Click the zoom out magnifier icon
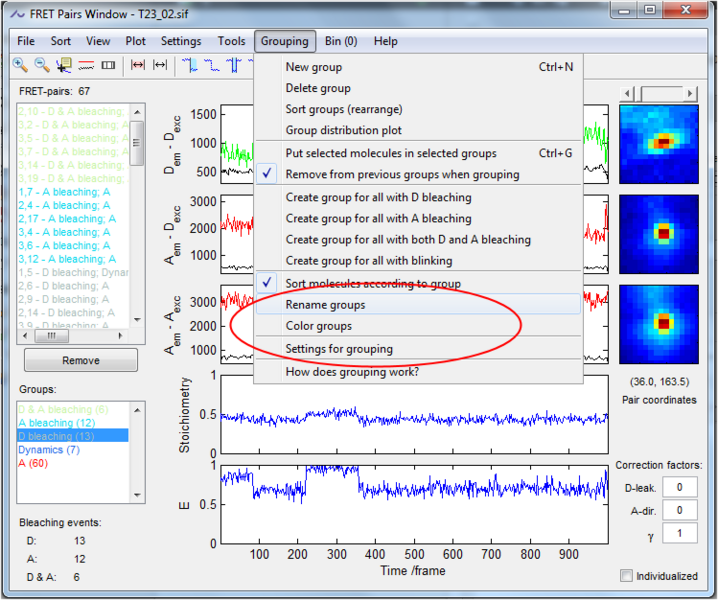Viewport: 718px width, 600px height. point(42,65)
